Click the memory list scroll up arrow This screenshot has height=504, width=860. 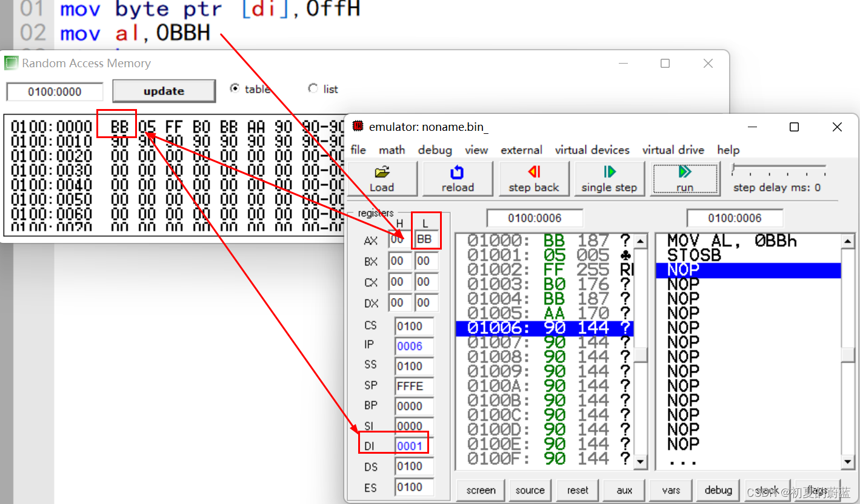pyautogui.click(x=640, y=241)
